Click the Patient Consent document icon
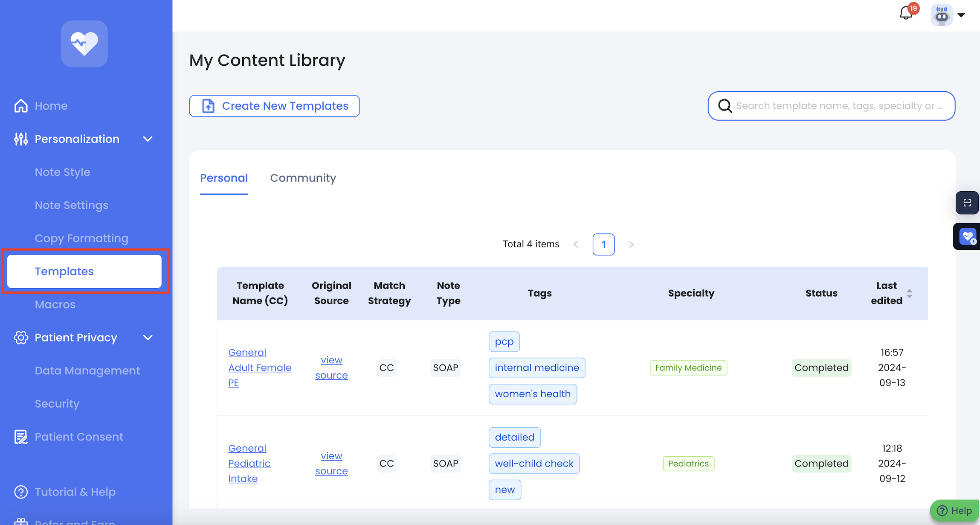This screenshot has height=525, width=980. (x=21, y=437)
